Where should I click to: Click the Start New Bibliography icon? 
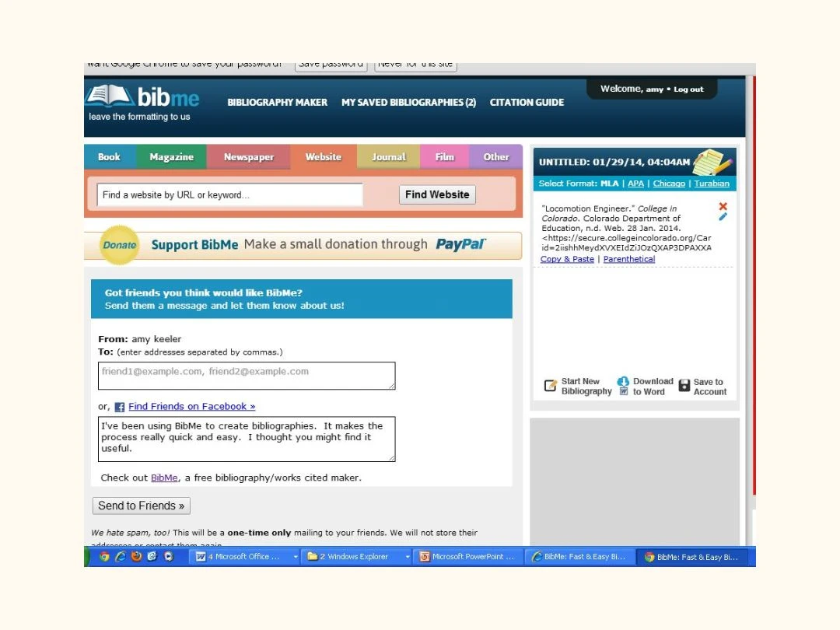pyautogui.click(x=551, y=386)
